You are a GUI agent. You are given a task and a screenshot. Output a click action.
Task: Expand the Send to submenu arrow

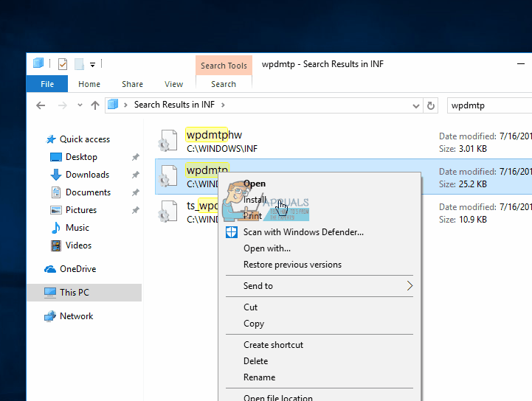tap(410, 286)
